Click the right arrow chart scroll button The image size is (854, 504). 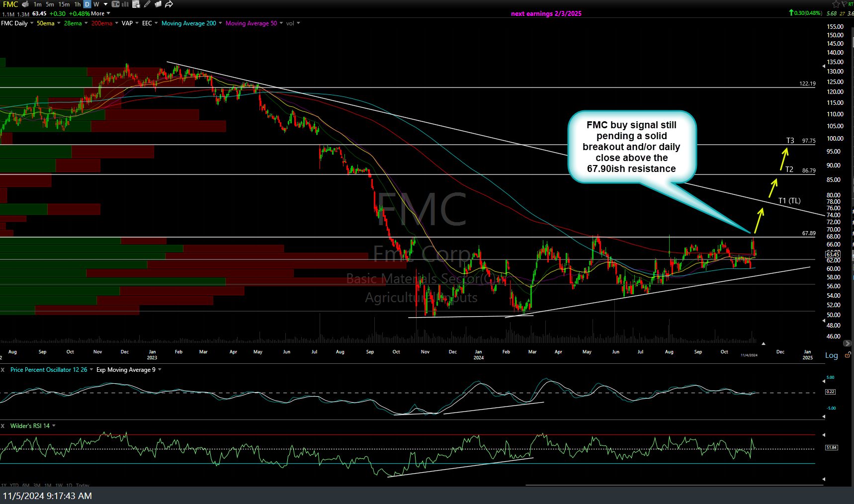tap(847, 343)
